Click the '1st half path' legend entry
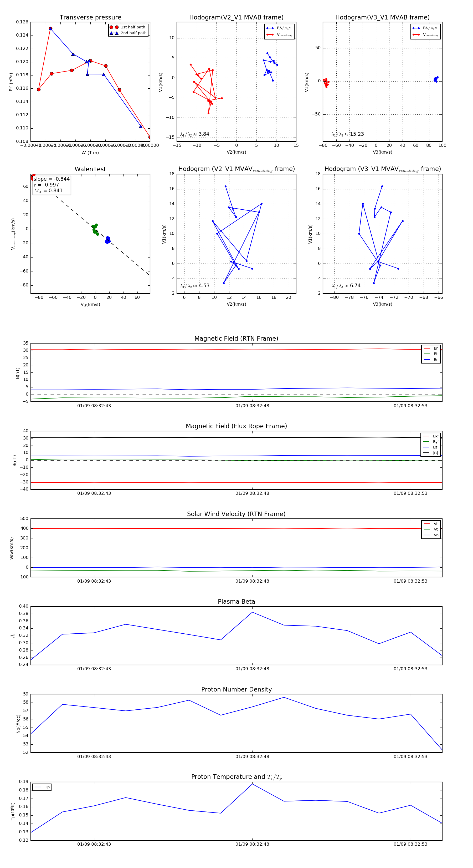The width and height of the screenshot is (473, 868). [x=128, y=27]
